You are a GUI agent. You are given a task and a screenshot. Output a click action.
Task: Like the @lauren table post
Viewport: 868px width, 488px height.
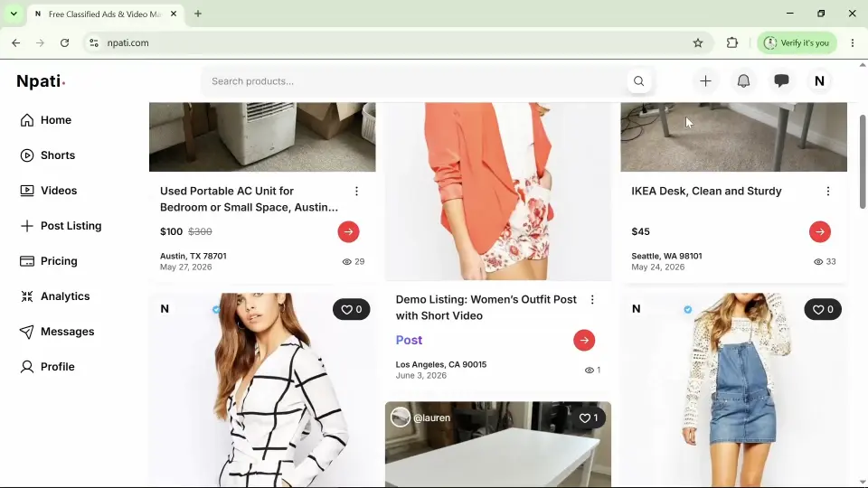(x=589, y=418)
